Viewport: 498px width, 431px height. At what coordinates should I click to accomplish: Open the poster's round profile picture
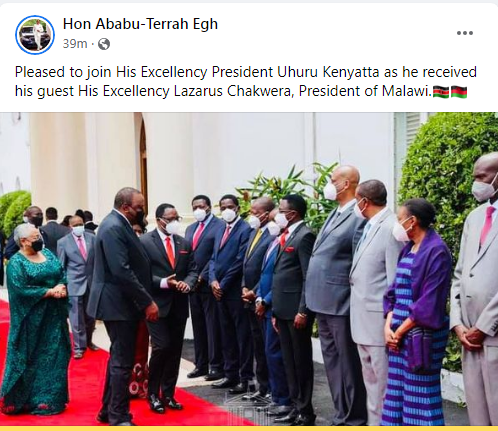point(35,35)
